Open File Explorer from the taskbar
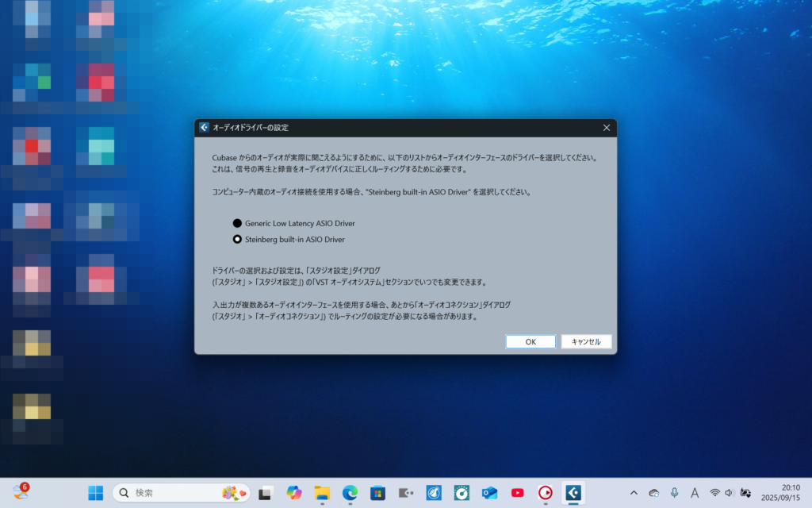 (x=322, y=493)
